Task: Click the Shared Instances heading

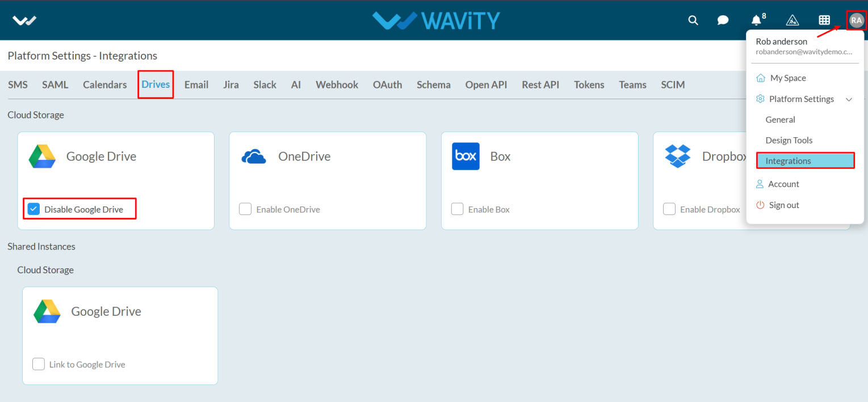Action: pyautogui.click(x=41, y=246)
